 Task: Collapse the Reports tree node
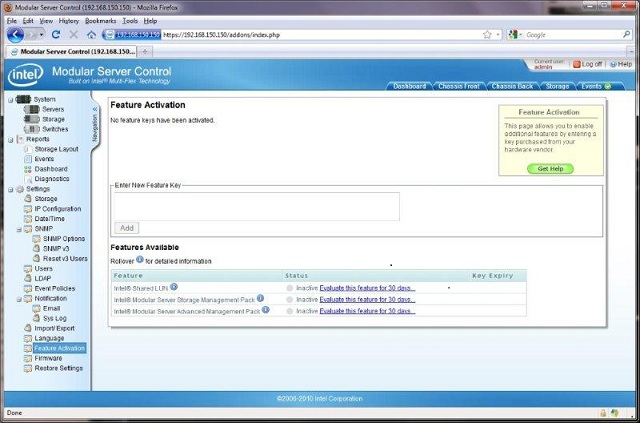[11, 140]
